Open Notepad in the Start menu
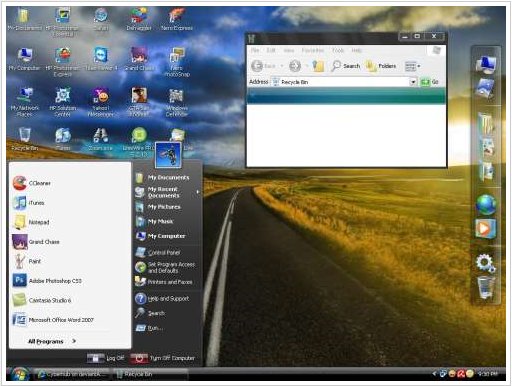512x386 pixels. click(31, 222)
